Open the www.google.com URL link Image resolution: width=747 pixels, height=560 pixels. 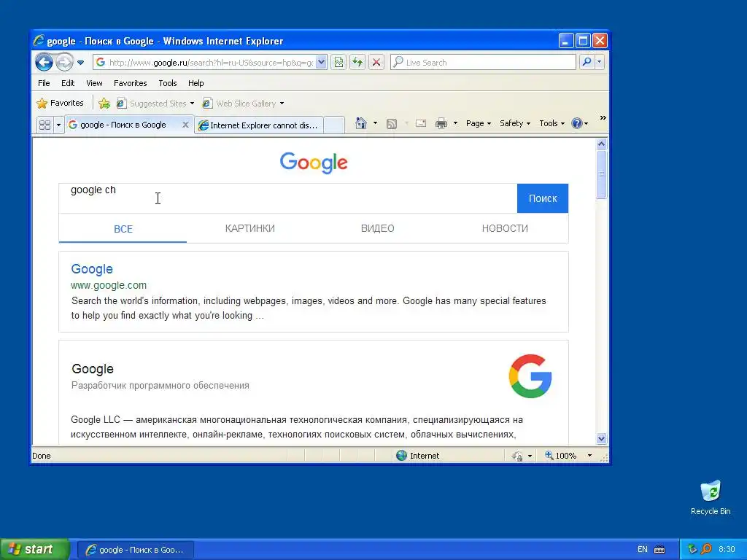[x=109, y=285]
